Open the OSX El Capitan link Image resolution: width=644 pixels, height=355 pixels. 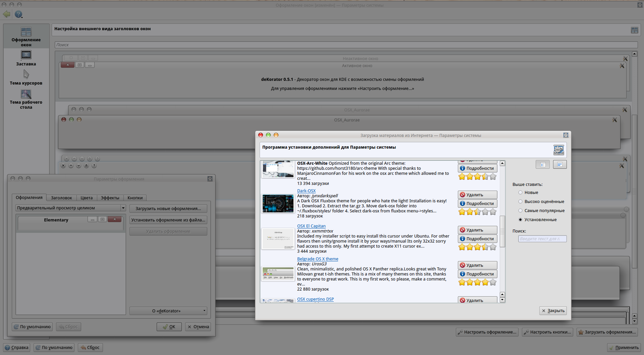point(311,226)
